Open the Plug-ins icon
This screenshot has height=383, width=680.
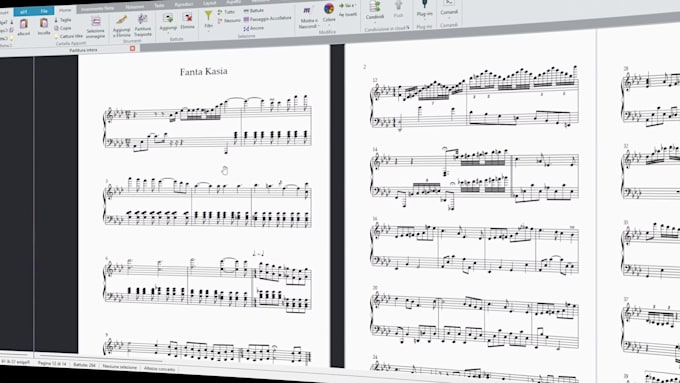click(x=424, y=5)
